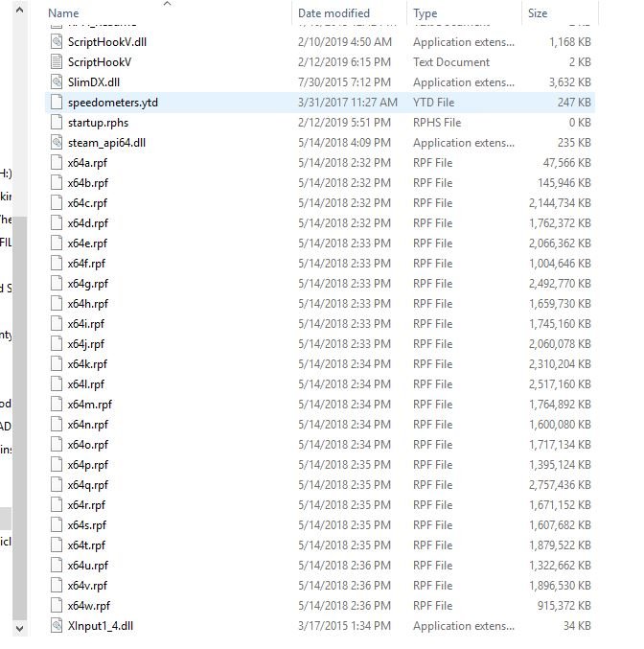
Task: Click the size 34 KB cell
Action: coord(577,626)
